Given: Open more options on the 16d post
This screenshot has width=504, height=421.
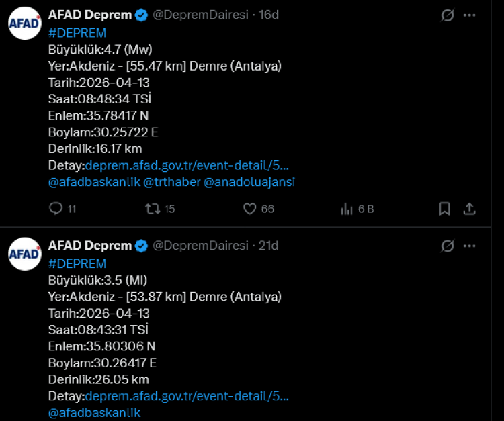Looking at the screenshot, I should (470, 15).
